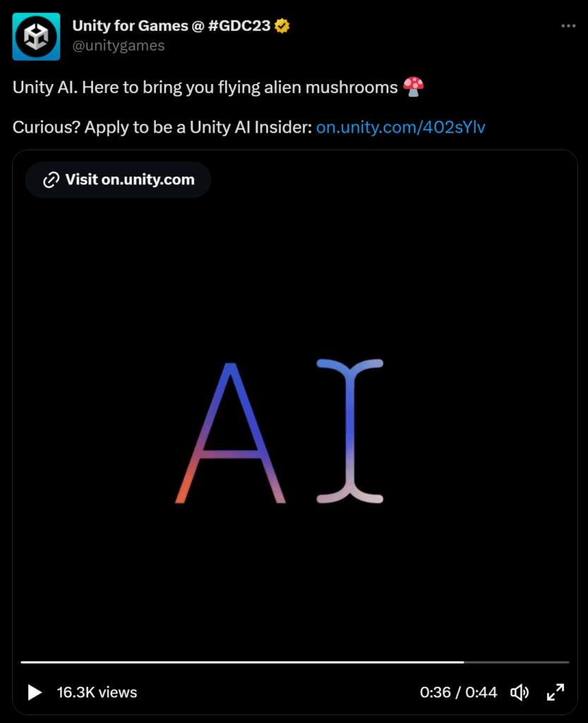Click the mushroom emoji in the tweet
Screen dimensions: 588x723
(413, 87)
